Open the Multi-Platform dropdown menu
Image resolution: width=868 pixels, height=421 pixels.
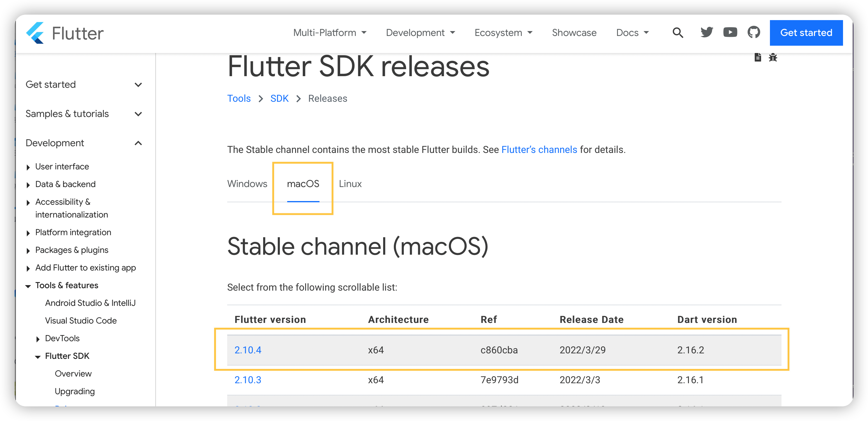pyautogui.click(x=330, y=33)
